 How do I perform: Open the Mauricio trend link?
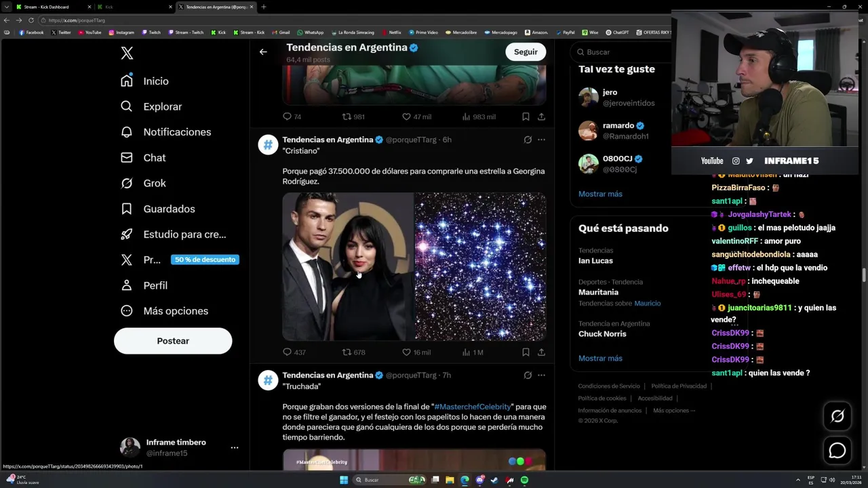[x=647, y=304]
